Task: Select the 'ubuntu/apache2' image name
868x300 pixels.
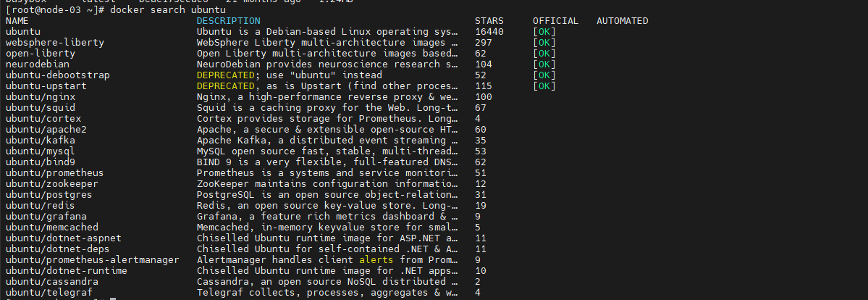Action: [x=46, y=130]
